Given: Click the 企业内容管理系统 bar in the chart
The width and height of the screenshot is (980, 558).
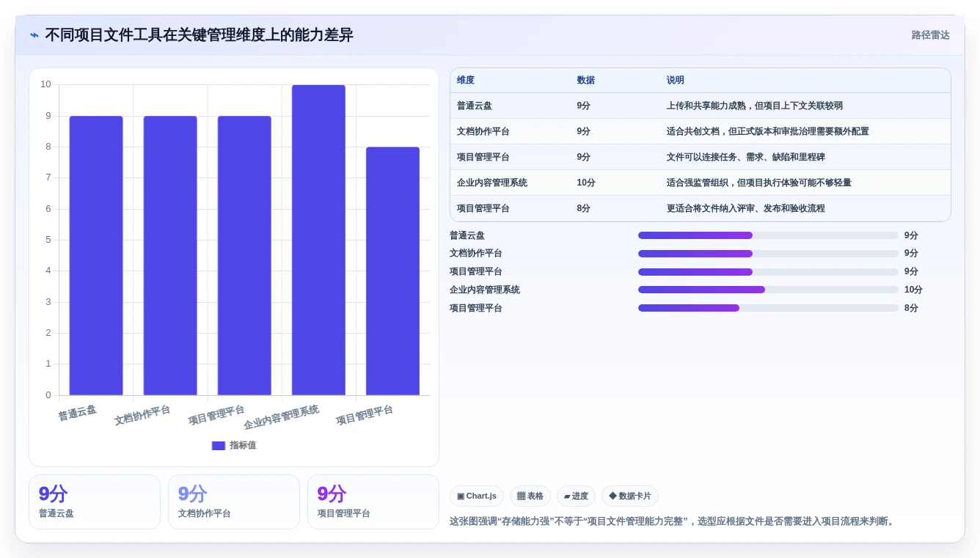Looking at the screenshot, I should coord(318,241).
